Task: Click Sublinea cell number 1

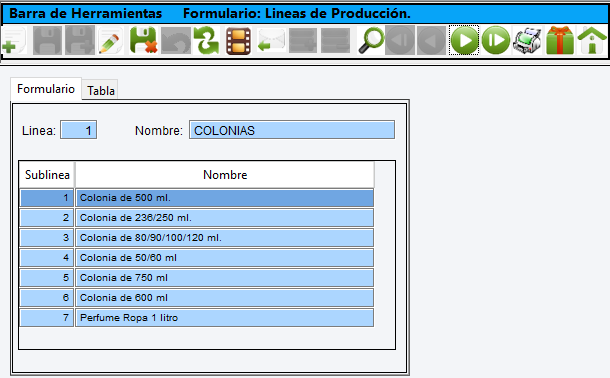Action: click(x=47, y=198)
